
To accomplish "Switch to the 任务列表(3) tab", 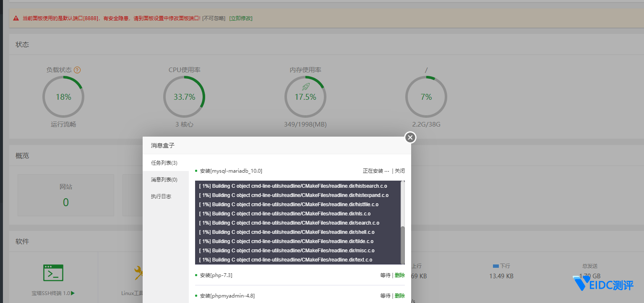I will pyautogui.click(x=164, y=163).
